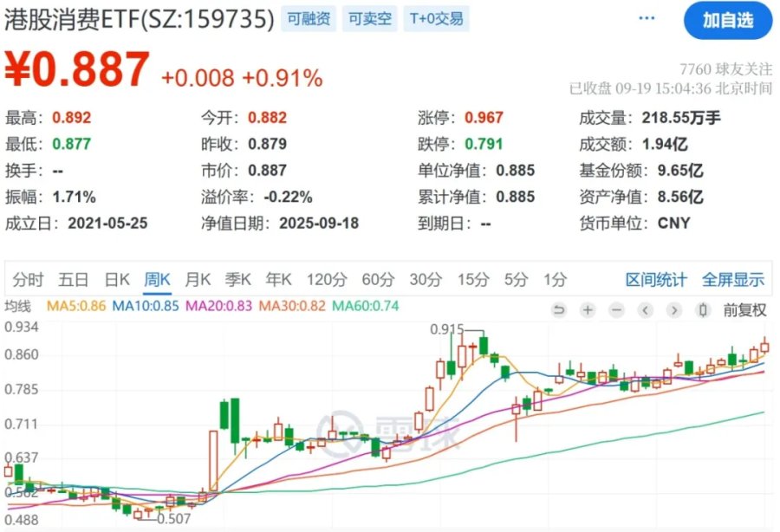The width and height of the screenshot is (780, 532).
Task: Select the 分时 intraday tab
Action: tap(28, 280)
